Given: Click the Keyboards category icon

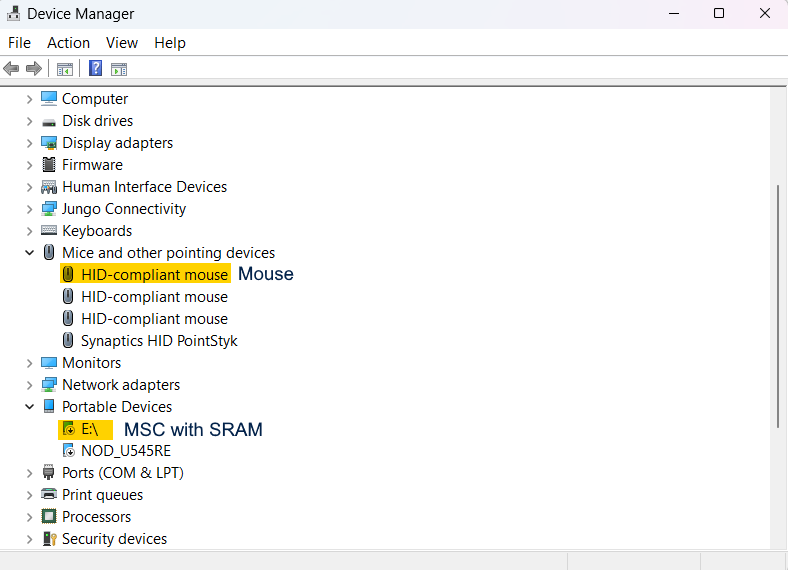Looking at the screenshot, I should pyautogui.click(x=49, y=230).
